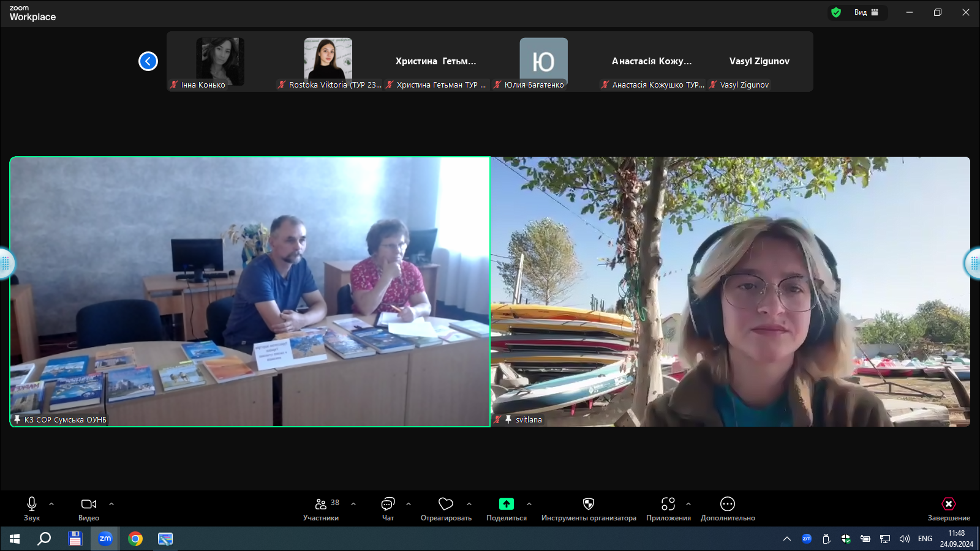Screen dimensions: 980x551
Task: Go to previous participants with blue arrow
Action: [148, 61]
